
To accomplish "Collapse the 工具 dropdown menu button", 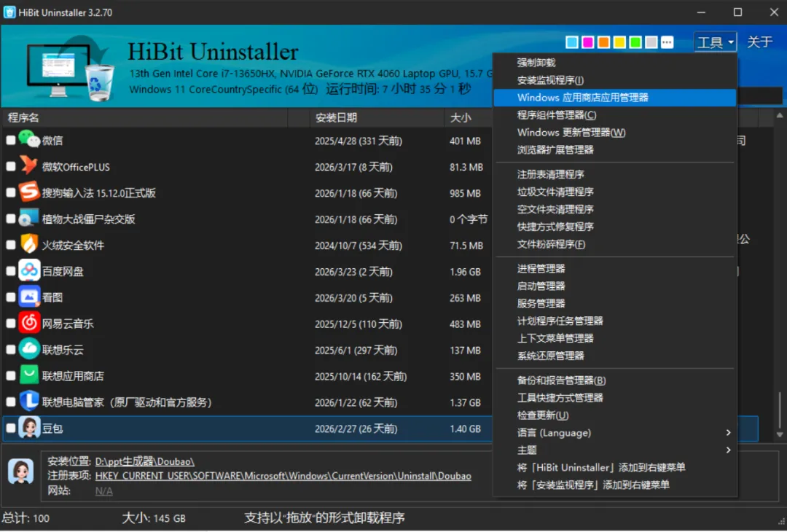I will pos(716,42).
